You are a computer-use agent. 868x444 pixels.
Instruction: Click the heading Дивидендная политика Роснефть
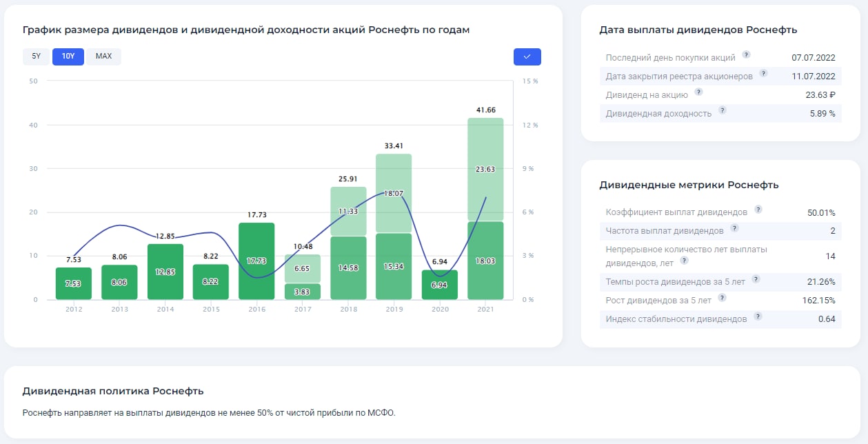[x=113, y=391]
